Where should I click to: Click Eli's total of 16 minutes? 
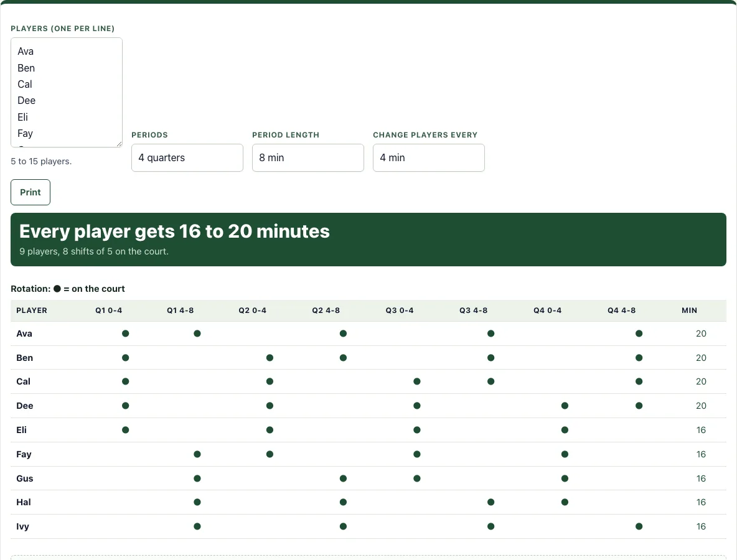tap(701, 430)
